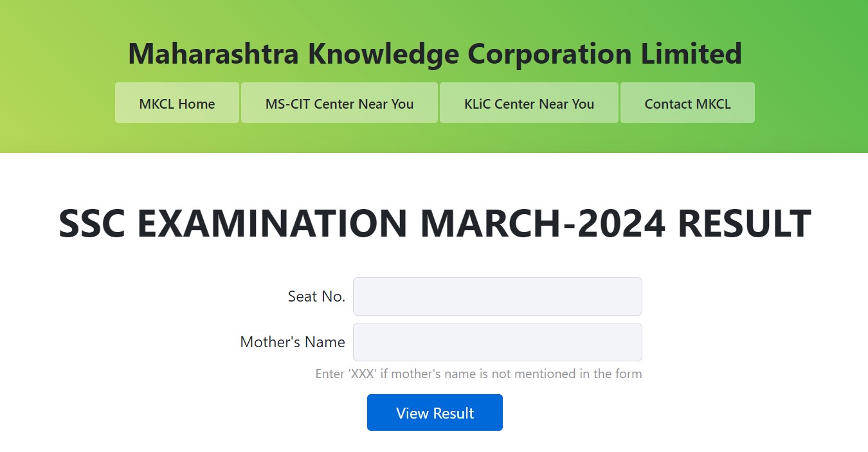Click into the Mother's Name text box
Viewport: 868px width, 452px height.
(x=497, y=342)
